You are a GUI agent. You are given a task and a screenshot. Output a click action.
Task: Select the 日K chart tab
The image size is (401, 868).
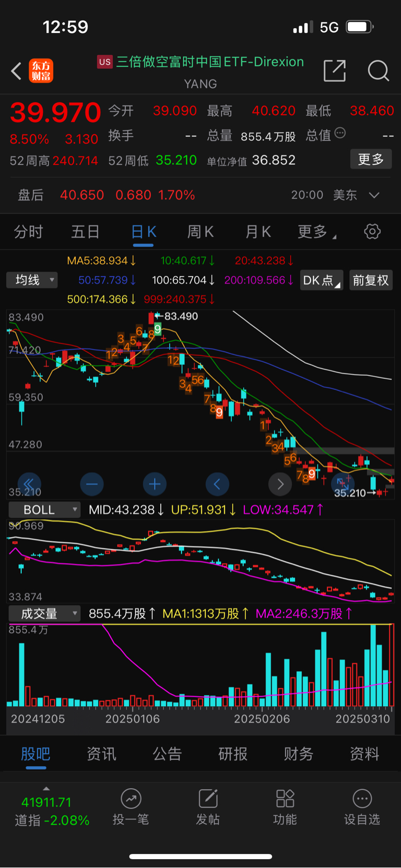click(x=144, y=232)
